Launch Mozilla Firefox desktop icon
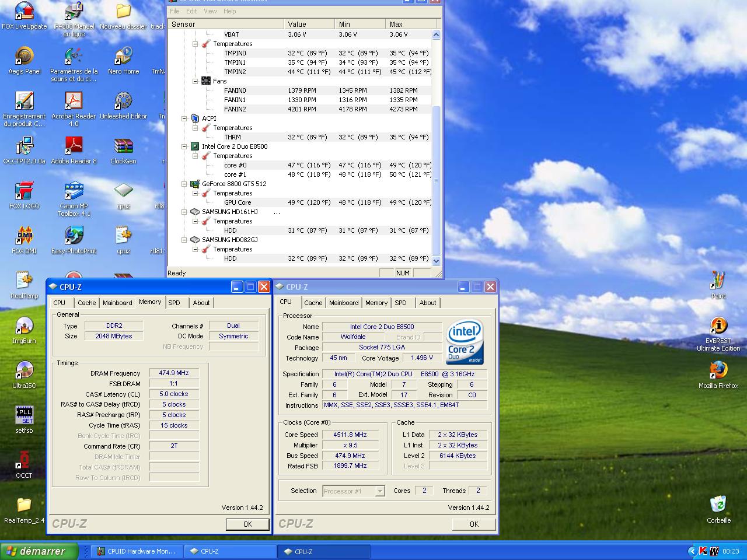The width and height of the screenshot is (747, 560). [718, 375]
